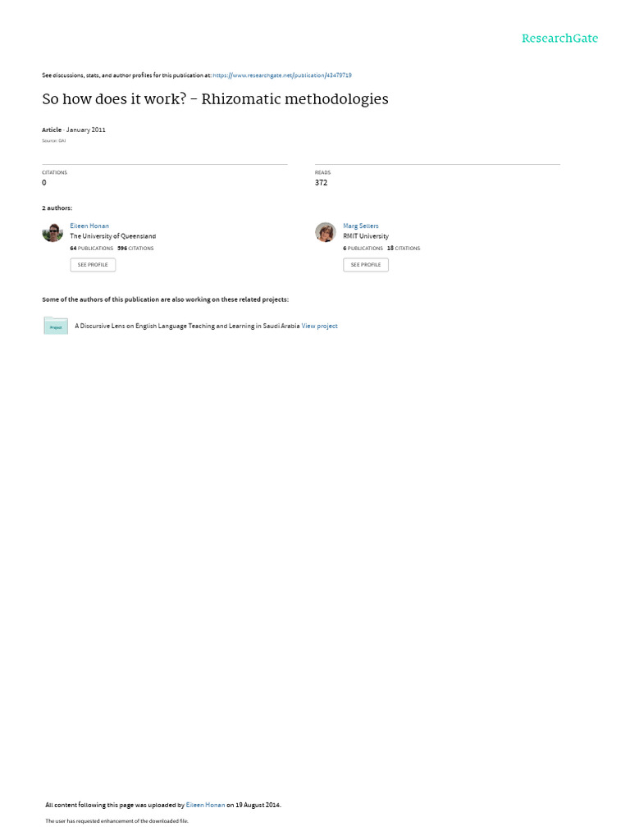Click the green Project folder icon
Screen dimensions: 630x840
[x=56, y=326]
